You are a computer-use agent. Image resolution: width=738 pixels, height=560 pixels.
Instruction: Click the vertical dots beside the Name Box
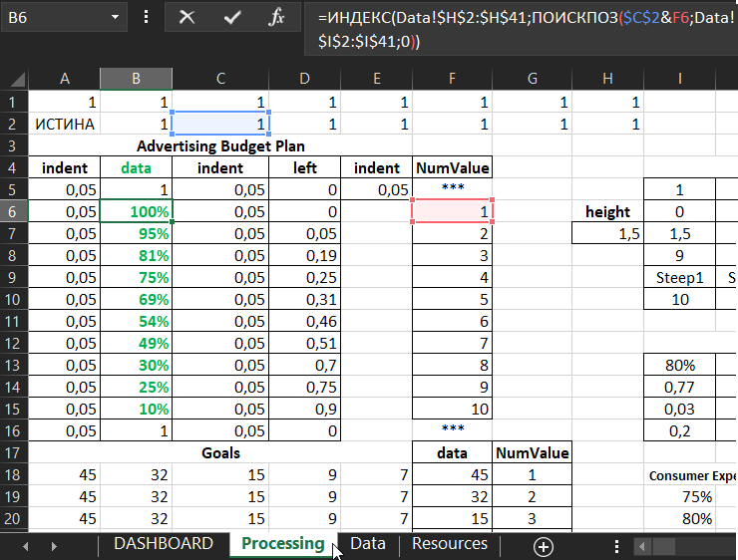pos(147,18)
